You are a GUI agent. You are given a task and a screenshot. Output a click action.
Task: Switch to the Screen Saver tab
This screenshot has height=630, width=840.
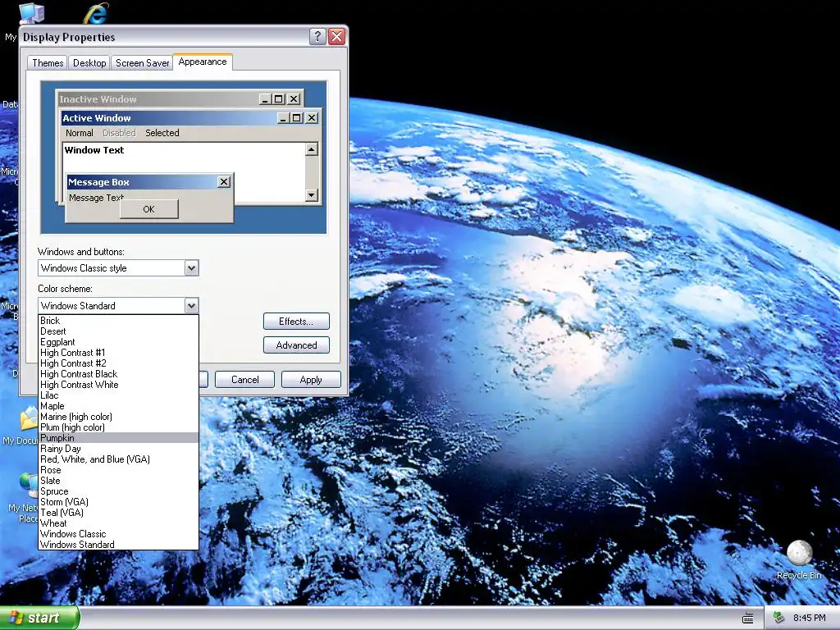click(142, 62)
